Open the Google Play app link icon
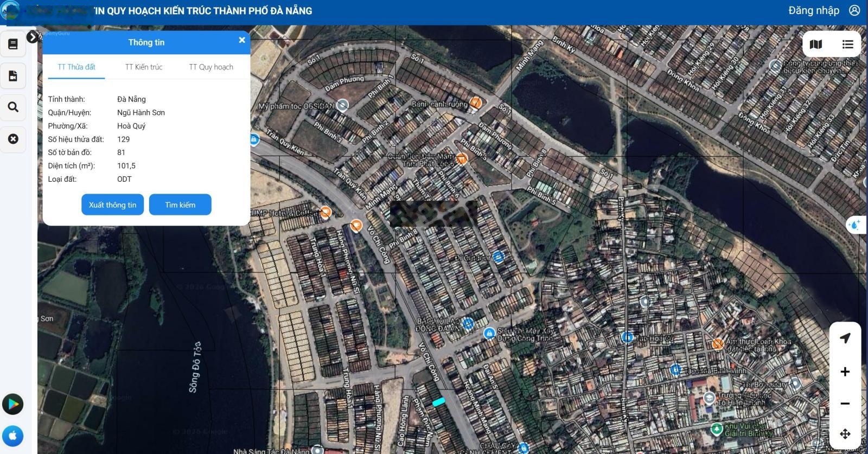868x454 pixels. pos(12,404)
